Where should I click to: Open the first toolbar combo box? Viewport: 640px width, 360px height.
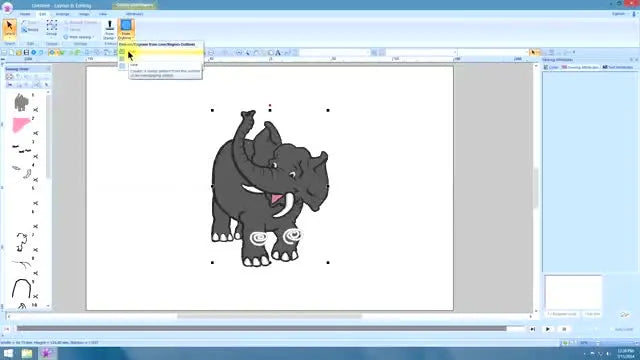point(334,53)
